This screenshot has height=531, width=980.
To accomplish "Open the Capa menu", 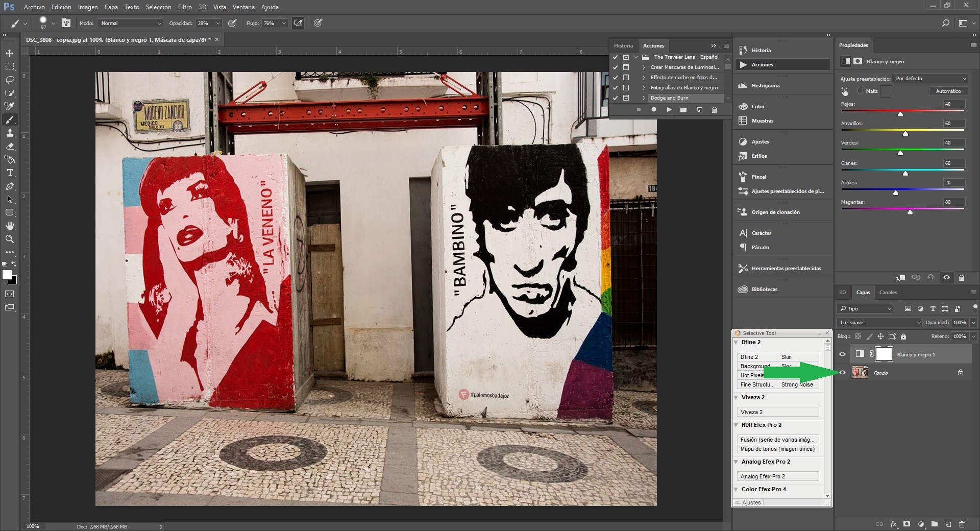I will pyautogui.click(x=111, y=7).
